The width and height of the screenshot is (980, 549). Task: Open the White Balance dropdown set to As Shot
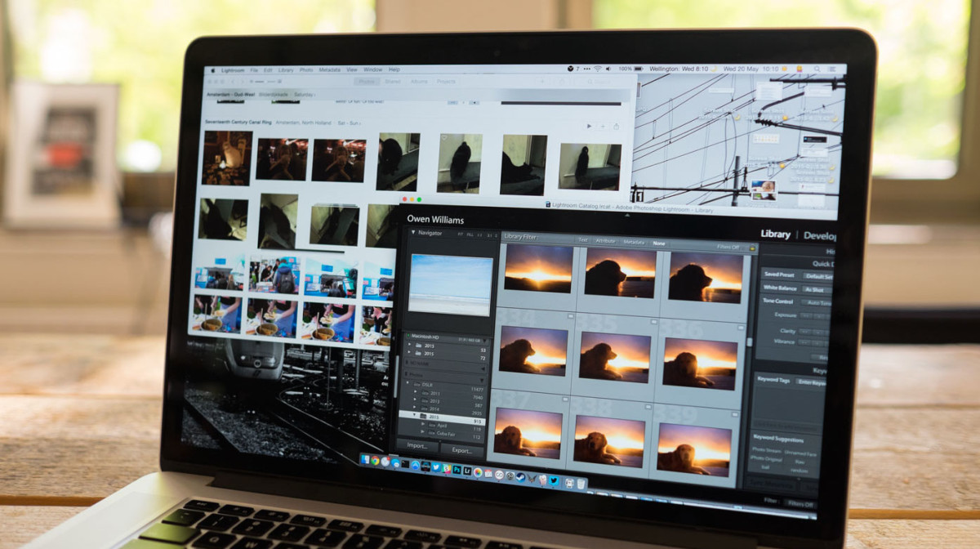click(815, 290)
